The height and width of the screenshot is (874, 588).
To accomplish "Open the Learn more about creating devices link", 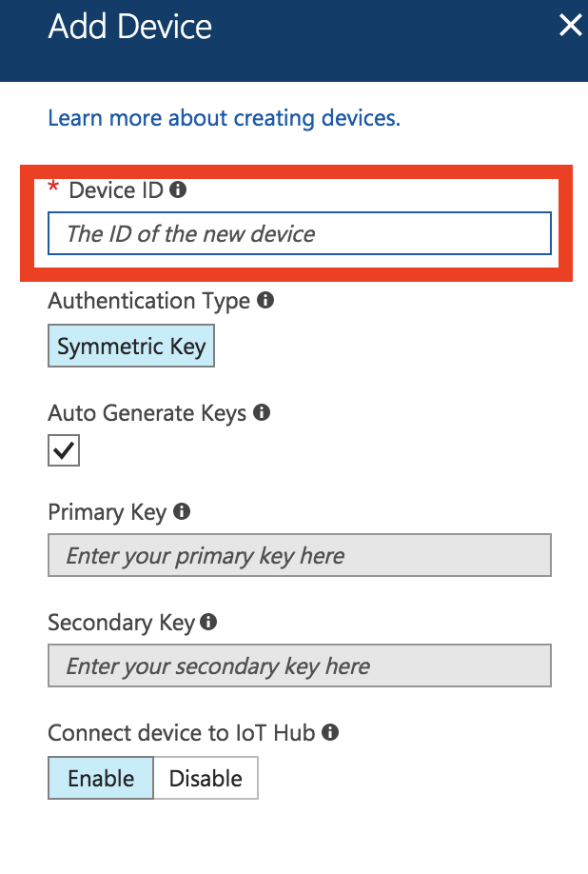I will [x=224, y=118].
